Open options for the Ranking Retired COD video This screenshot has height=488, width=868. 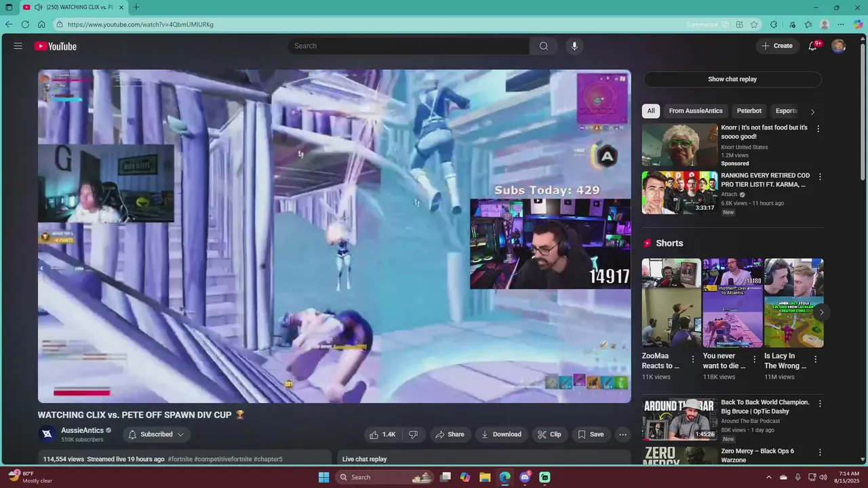820,177
